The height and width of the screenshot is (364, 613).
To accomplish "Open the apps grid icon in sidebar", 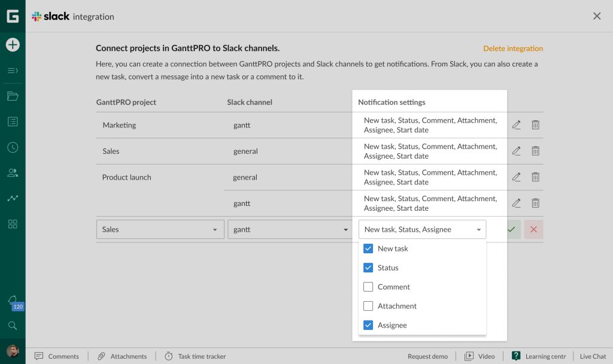I will click(13, 224).
